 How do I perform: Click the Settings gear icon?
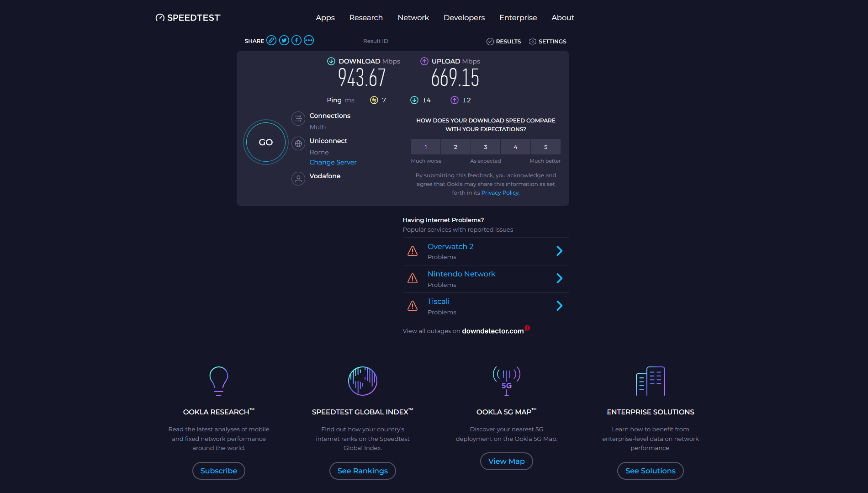pyautogui.click(x=533, y=41)
